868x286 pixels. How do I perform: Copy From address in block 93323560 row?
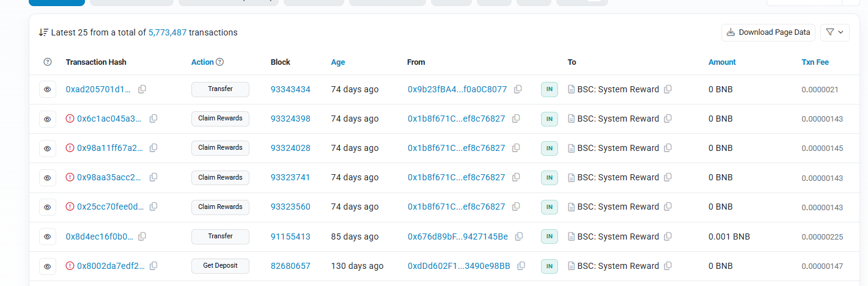tap(516, 207)
